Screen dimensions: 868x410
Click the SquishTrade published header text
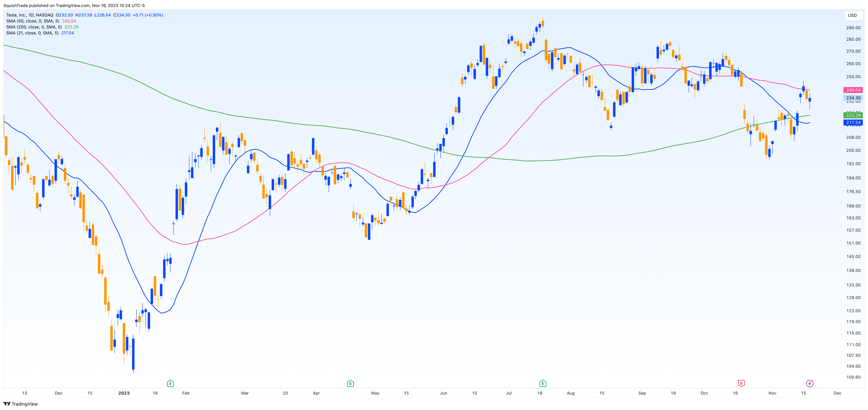pyautogui.click(x=74, y=5)
